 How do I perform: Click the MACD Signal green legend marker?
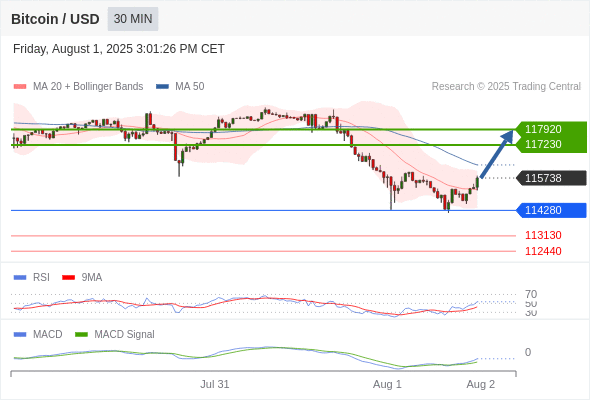click(81, 334)
